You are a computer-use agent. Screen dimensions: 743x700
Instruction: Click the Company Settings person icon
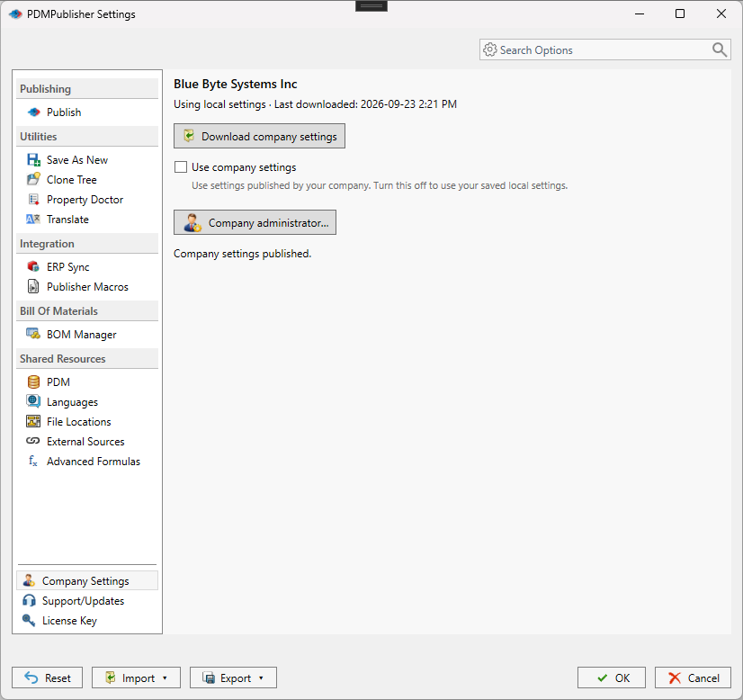click(x=29, y=580)
